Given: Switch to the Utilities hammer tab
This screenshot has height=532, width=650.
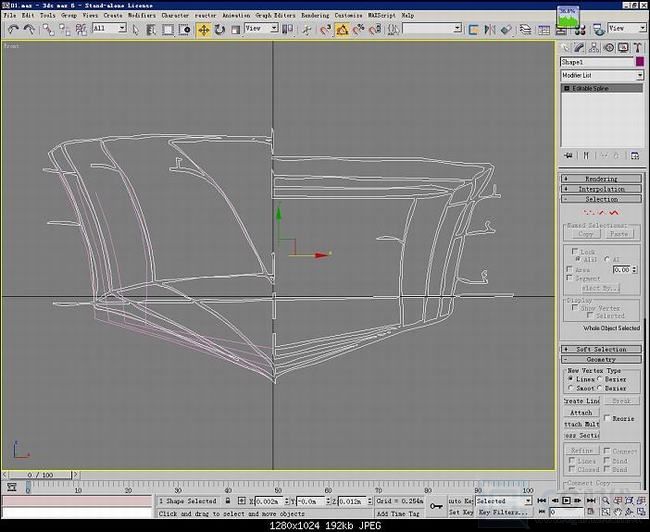Looking at the screenshot, I should pyautogui.click(x=638, y=47).
